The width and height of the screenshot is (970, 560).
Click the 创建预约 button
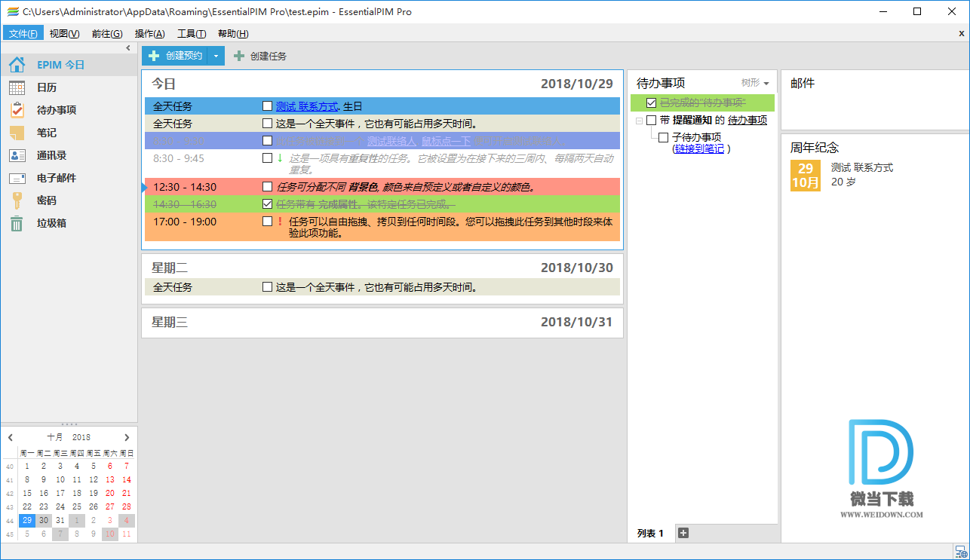pos(175,56)
